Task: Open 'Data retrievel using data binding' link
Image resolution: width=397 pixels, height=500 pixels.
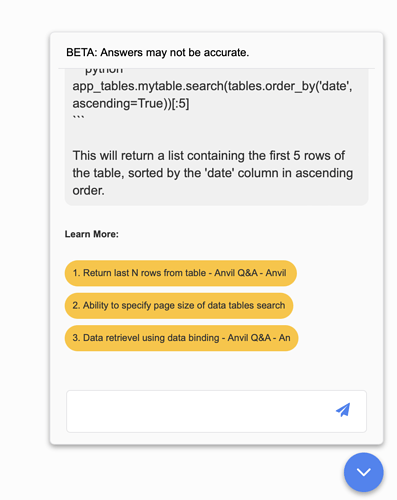Action: point(181,338)
